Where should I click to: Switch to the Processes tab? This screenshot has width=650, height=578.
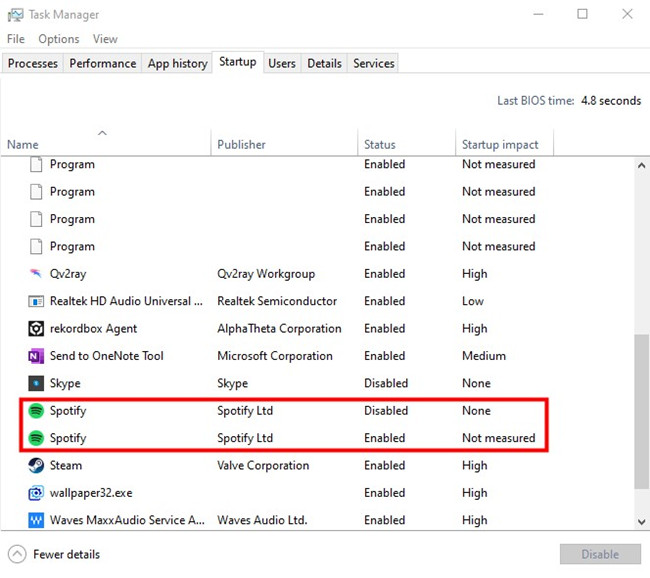coord(33,63)
